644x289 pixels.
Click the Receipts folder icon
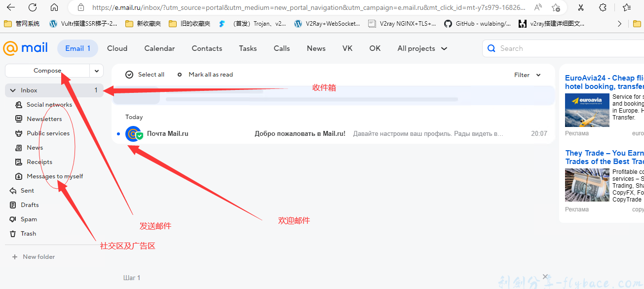(x=19, y=162)
